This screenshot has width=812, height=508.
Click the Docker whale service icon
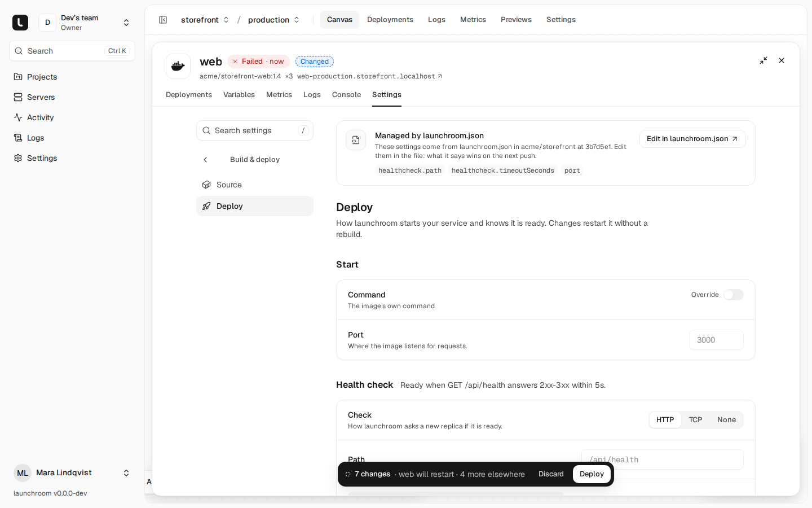(178, 66)
